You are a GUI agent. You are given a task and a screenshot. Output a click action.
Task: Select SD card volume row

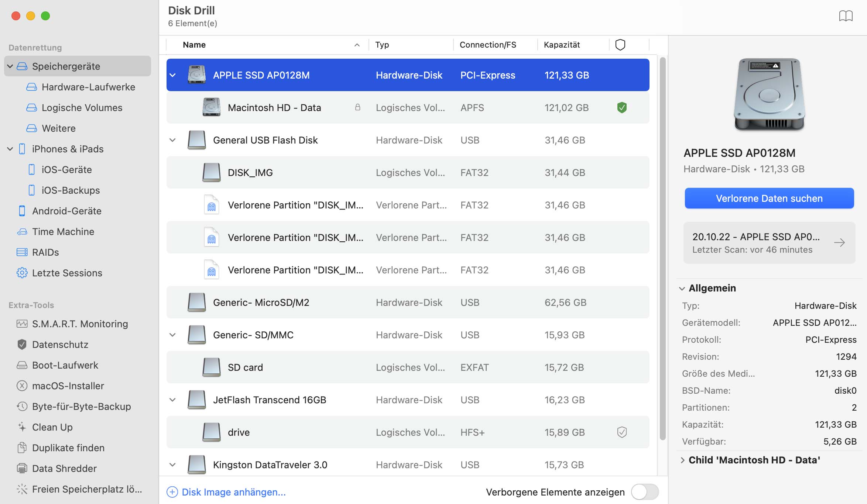coord(408,367)
